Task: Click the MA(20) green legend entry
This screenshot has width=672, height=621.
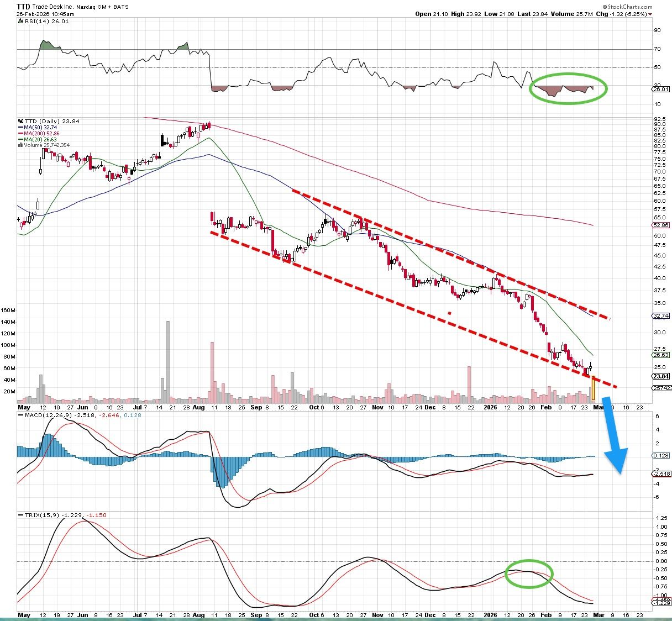Action: tap(39, 139)
